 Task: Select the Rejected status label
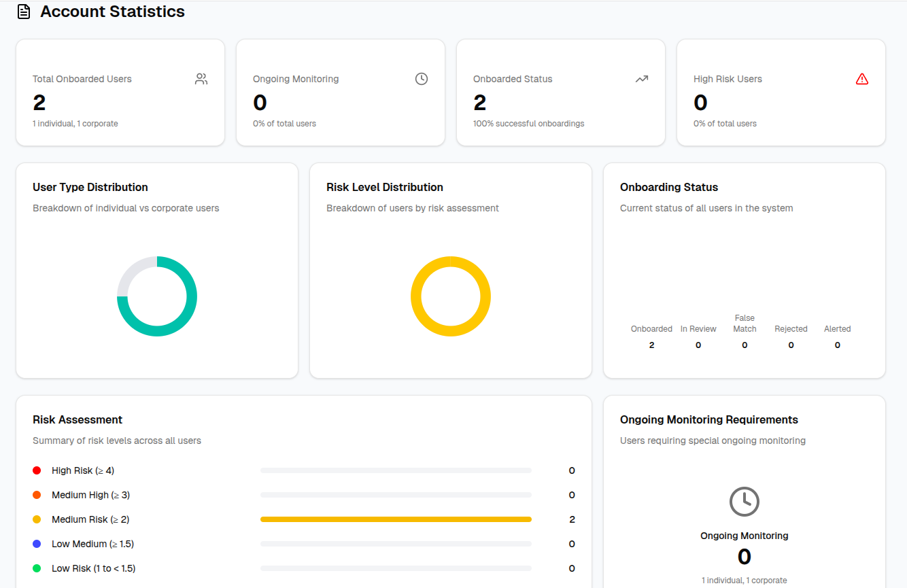791,329
